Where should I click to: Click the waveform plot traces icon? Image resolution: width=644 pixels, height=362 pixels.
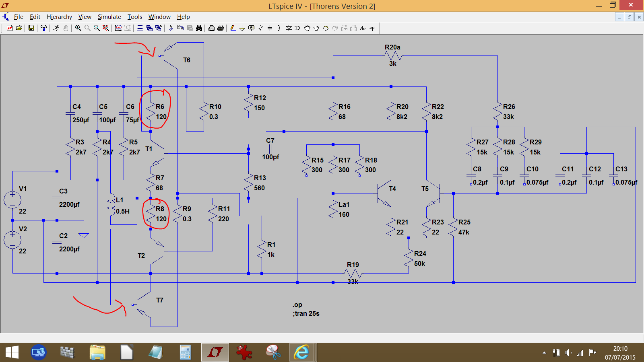tap(118, 28)
